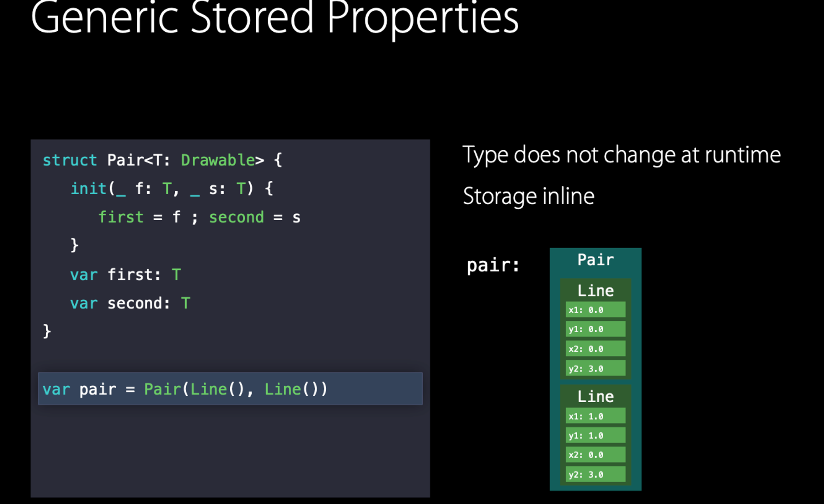
Task: Click the 'pair:' label beside the diagram
Action: [x=493, y=265]
